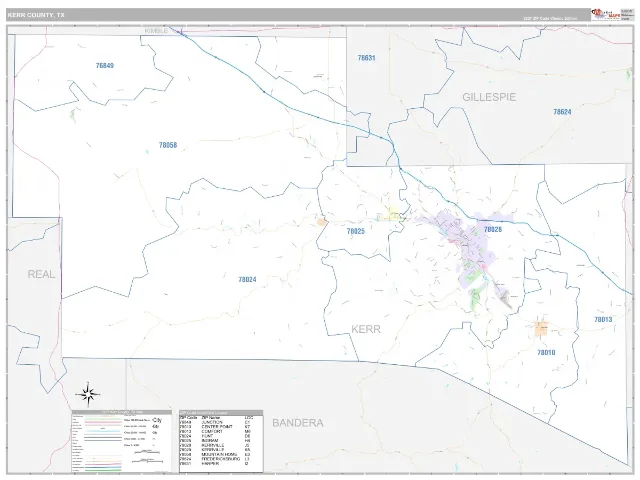Screen dimensions: 640x480
Task: Select ZIP code label 78013
Action: 603,320
